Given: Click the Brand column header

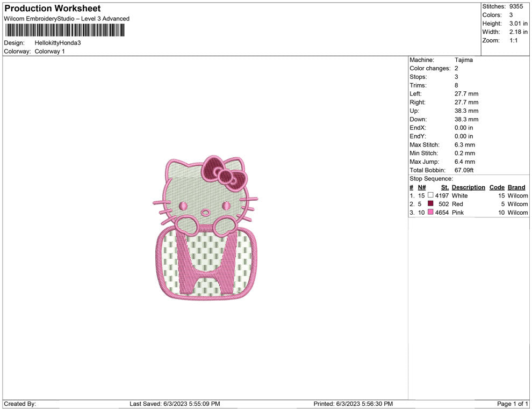Looking at the screenshot, I should [x=516, y=187].
